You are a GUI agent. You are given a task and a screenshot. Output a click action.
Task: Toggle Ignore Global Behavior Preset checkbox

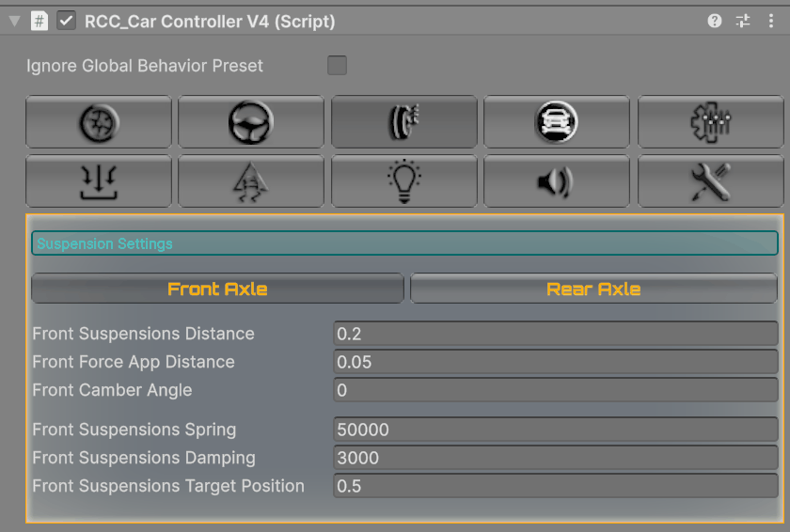pos(337,66)
